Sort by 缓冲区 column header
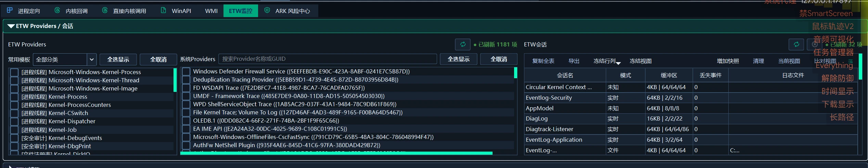The image size is (868, 168). [x=669, y=75]
